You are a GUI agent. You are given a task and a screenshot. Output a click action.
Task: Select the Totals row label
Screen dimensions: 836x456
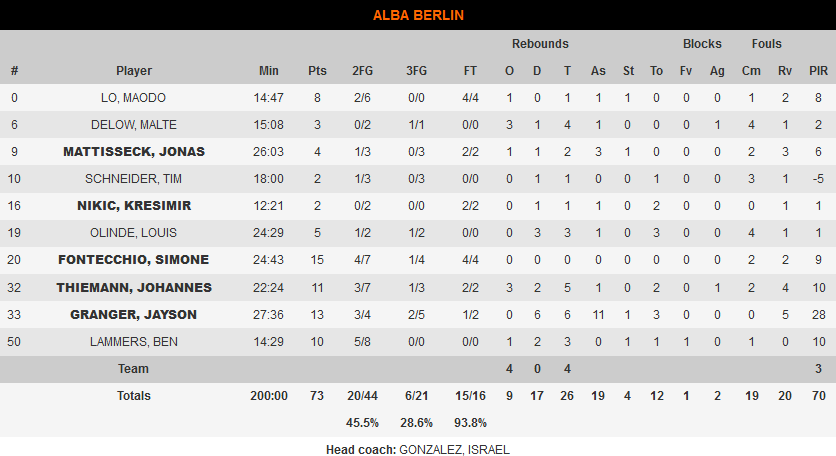pos(134,396)
